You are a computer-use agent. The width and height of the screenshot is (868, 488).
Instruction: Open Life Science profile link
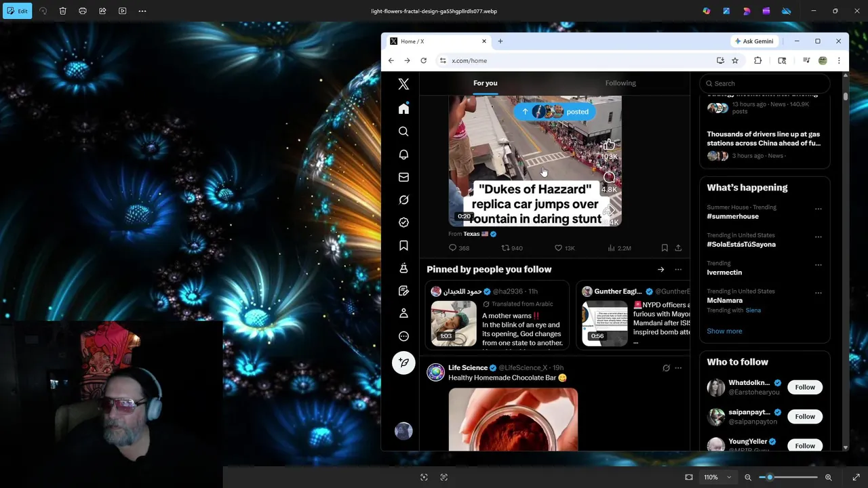point(468,368)
